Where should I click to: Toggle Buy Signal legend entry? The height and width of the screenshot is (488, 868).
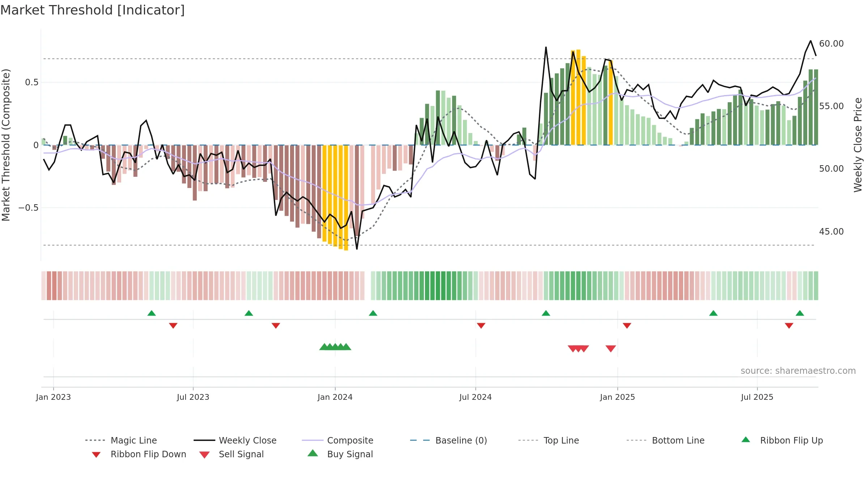click(340, 454)
